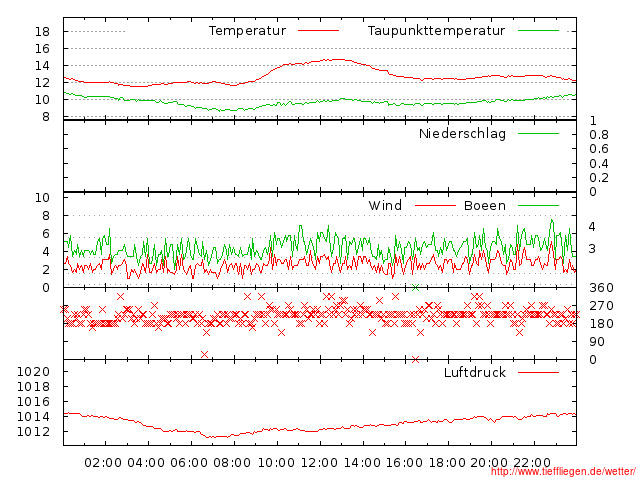Click the '20:00' time axis label
Image resolution: width=640 pixels, height=480 pixels.
pos(489,463)
